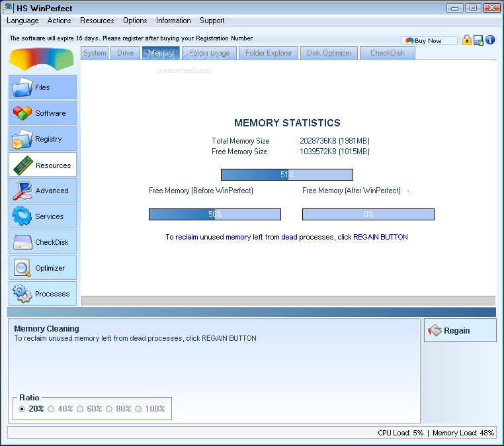Viewport: 504px width, 446px height.
Task: Open the Information menu
Action: coord(173,21)
